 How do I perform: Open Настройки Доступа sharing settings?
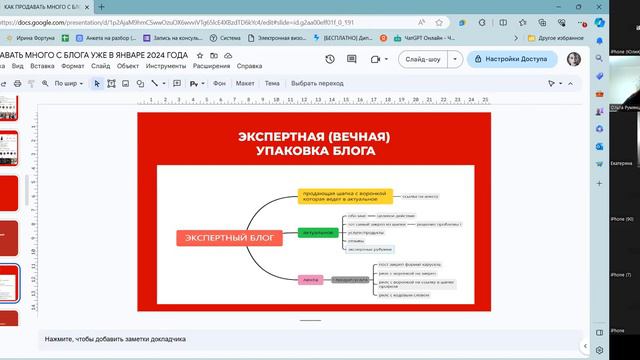[x=512, y=59]
